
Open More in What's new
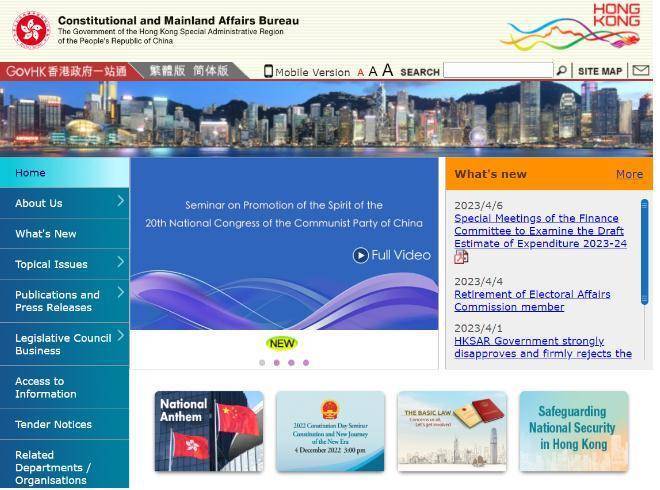click(x=629, y=174)
